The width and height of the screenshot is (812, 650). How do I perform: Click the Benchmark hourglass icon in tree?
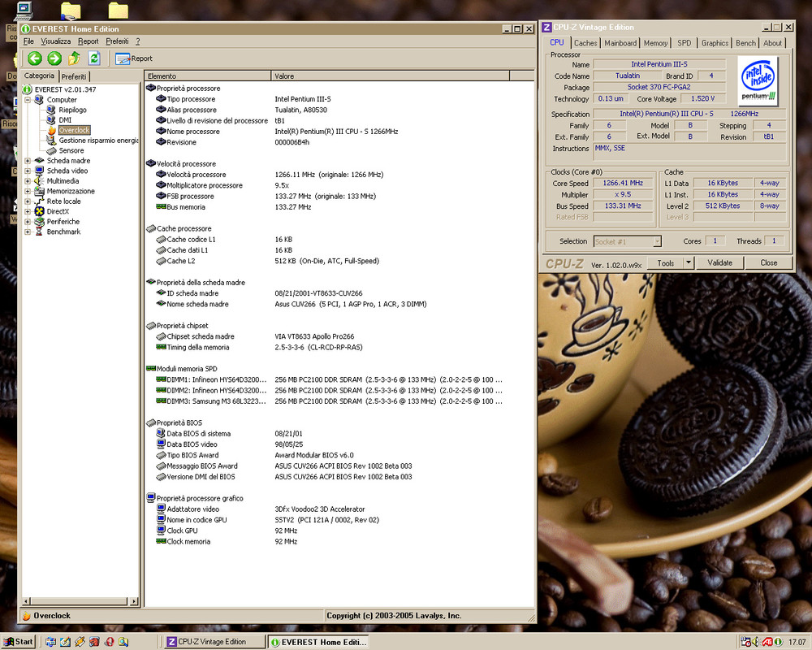click(x=39, y=232)
